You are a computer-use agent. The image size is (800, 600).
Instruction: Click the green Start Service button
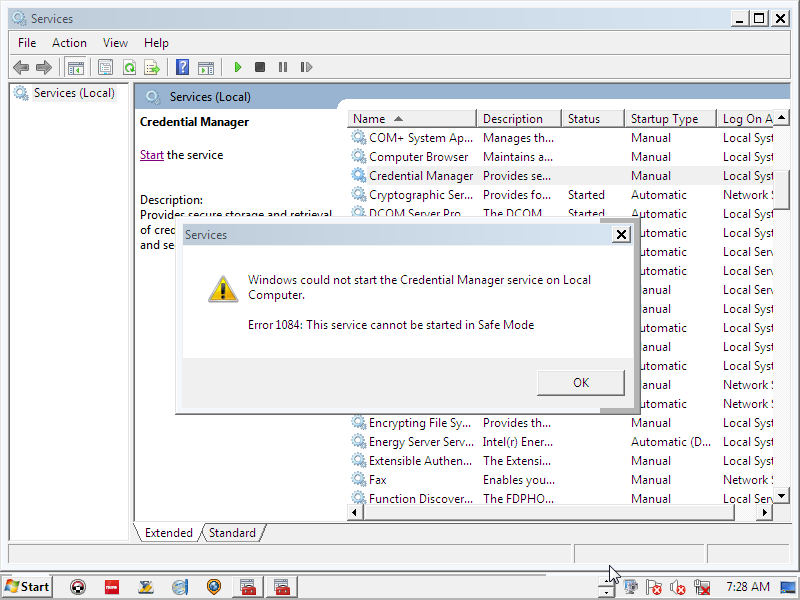pyautogui.click(x=237, y=67)
